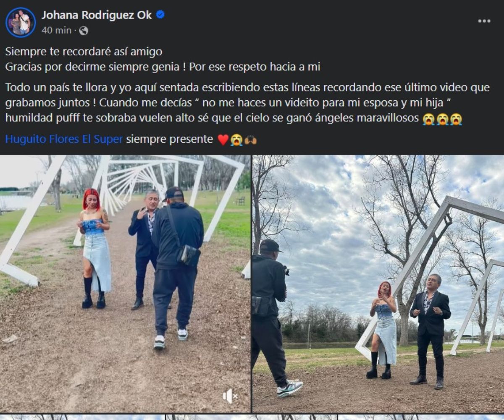504x420 pixels.
Task: Click the "Siempre te recordaré así amigo" text line
Action: [84, 52]
